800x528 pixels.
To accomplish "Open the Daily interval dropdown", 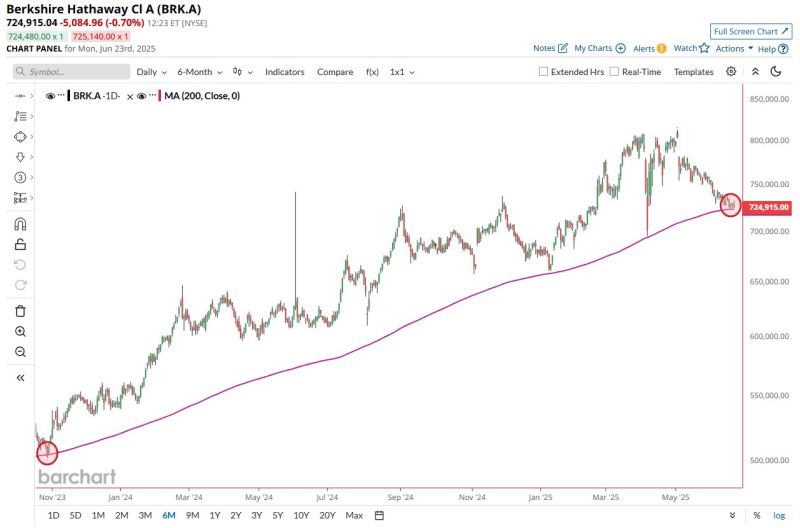I will (x=152, y=72).
